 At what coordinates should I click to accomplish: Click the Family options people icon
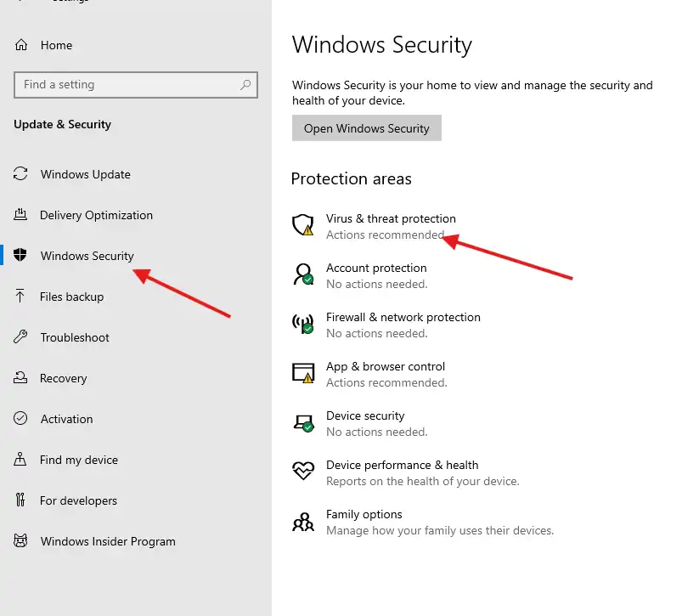(x=303, y=522)
